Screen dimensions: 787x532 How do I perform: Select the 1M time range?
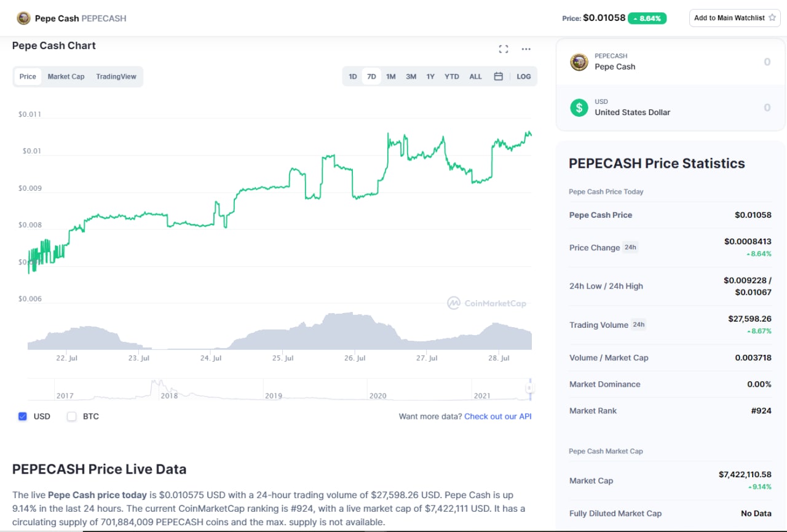(x=390, y=76)
